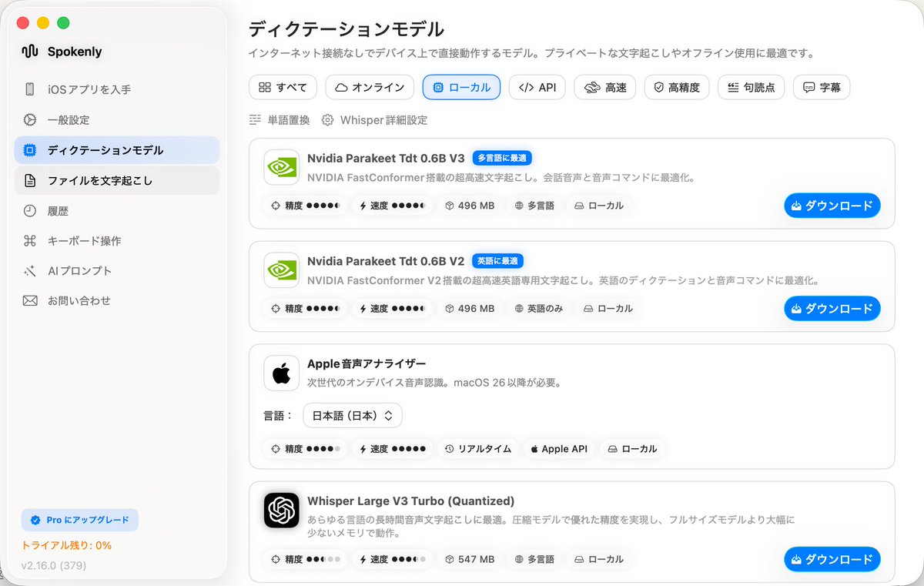Click the 496 MB tag on Parakeet V3
924x586 pixels.
470,206
